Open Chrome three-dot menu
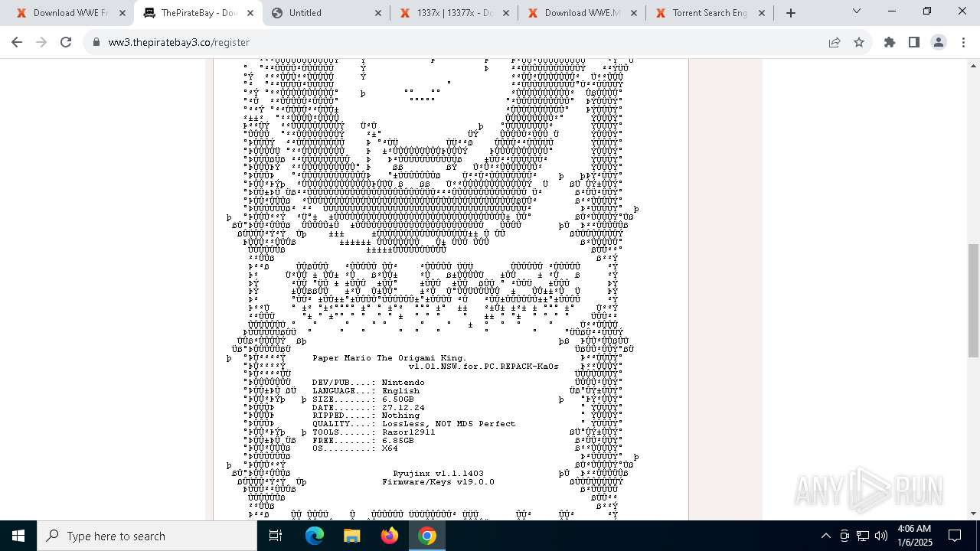The height and width of the screenshot is (551, 980). (963, 42)
